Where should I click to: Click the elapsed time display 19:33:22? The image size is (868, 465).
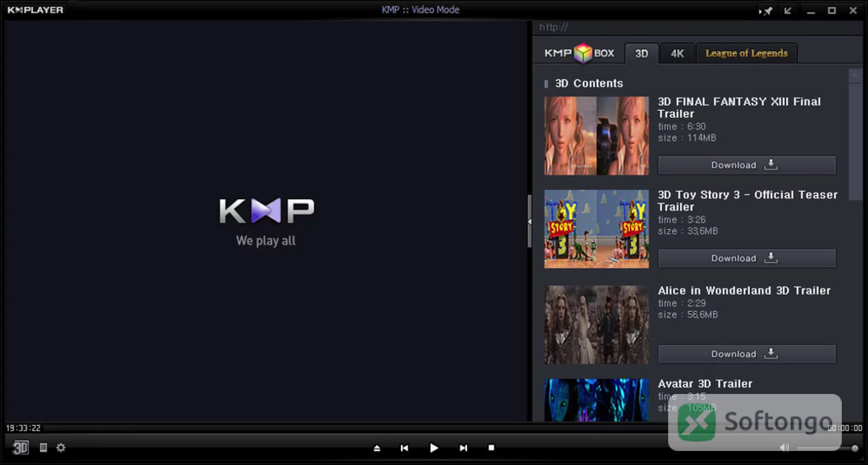[x=24, y=428]
